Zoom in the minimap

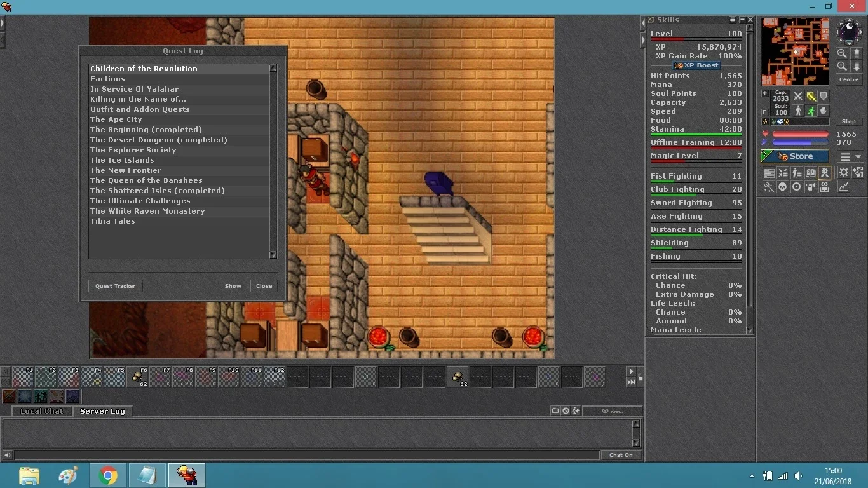pyautogui.click(x=842, y=66)
